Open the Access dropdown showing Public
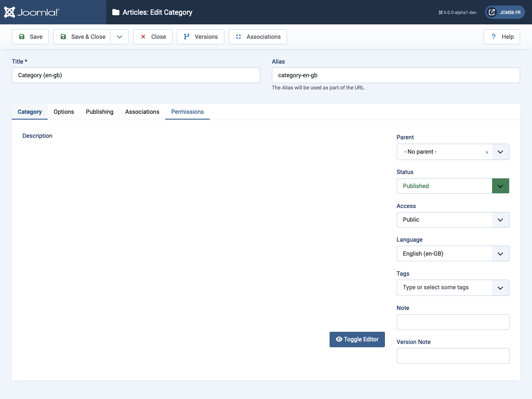Viewport: 532px width, 399px height. 453,220
